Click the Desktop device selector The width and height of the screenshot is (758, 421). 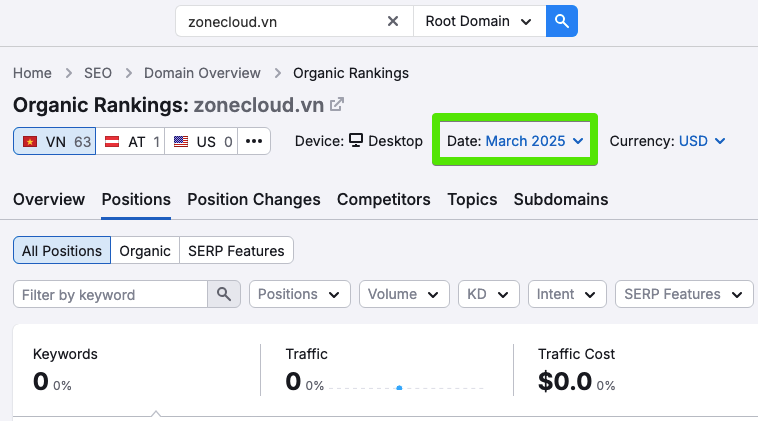(x=385, y=141)
